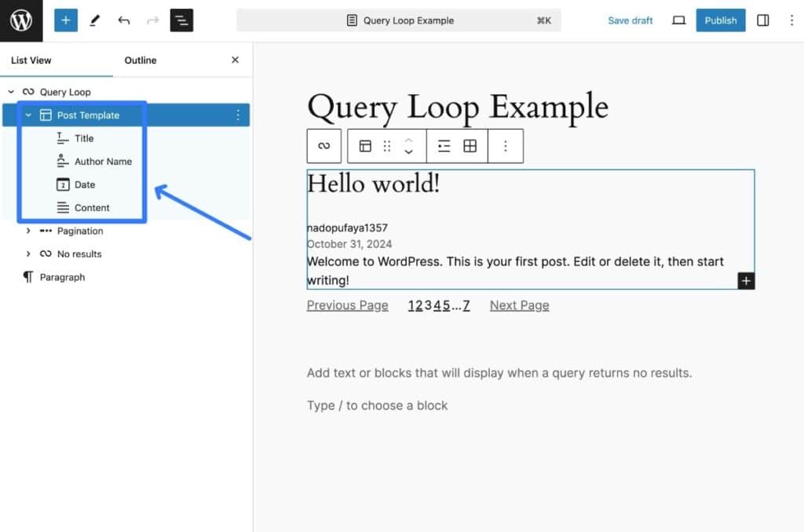
Task: Click the Document Overview list icon
Action: pyautogui.click(x=182, y=20)
